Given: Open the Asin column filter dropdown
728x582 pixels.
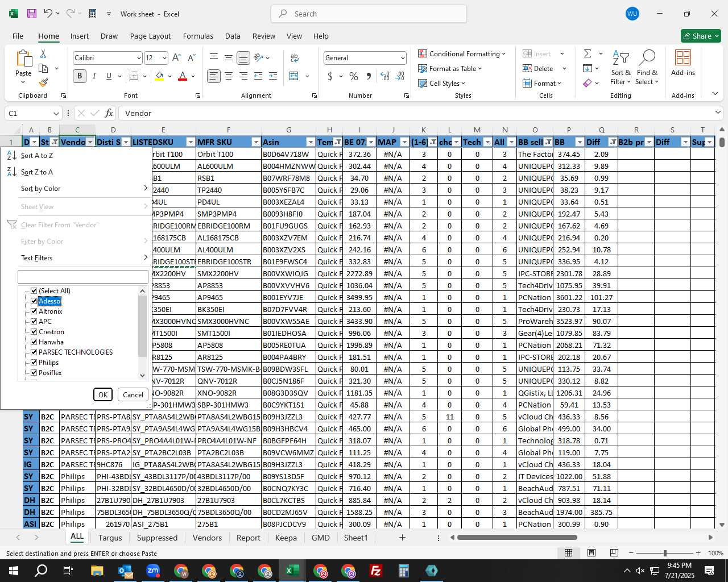Looking at the screenshot, I should click(310, 142).
